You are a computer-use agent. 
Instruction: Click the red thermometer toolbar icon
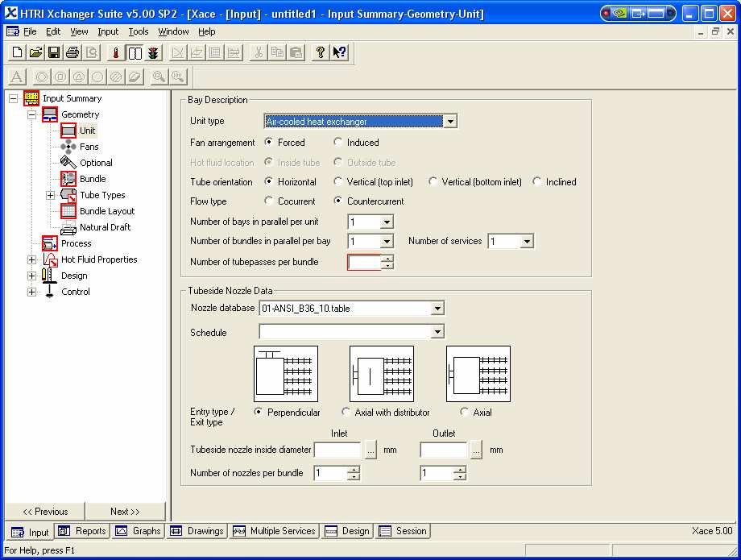[115, 52]
